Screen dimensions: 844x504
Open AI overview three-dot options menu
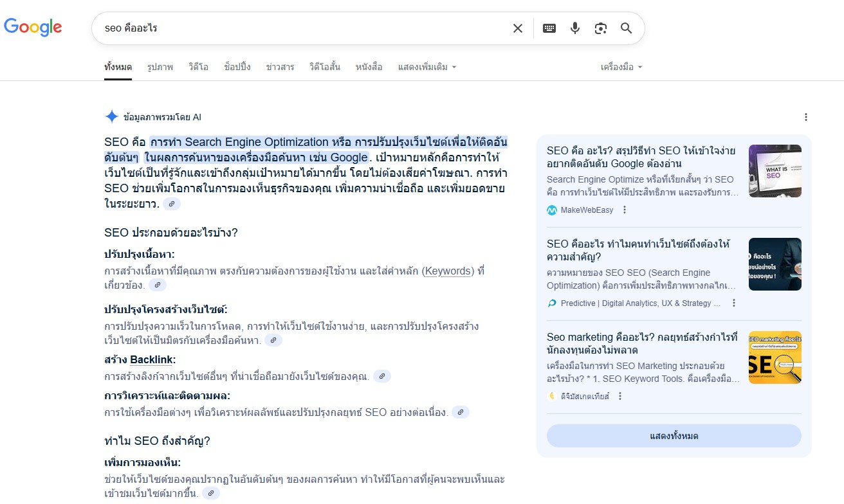coord(806,117)
